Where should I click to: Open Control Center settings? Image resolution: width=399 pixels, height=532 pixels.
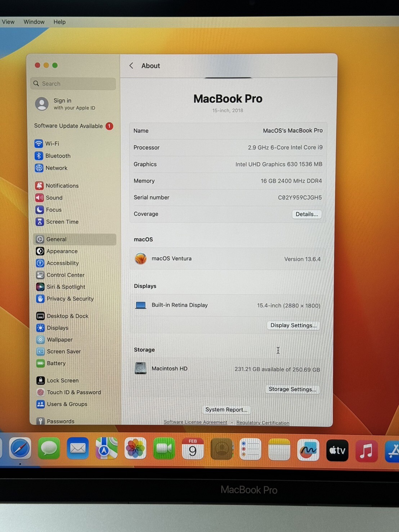coord(60,275)
